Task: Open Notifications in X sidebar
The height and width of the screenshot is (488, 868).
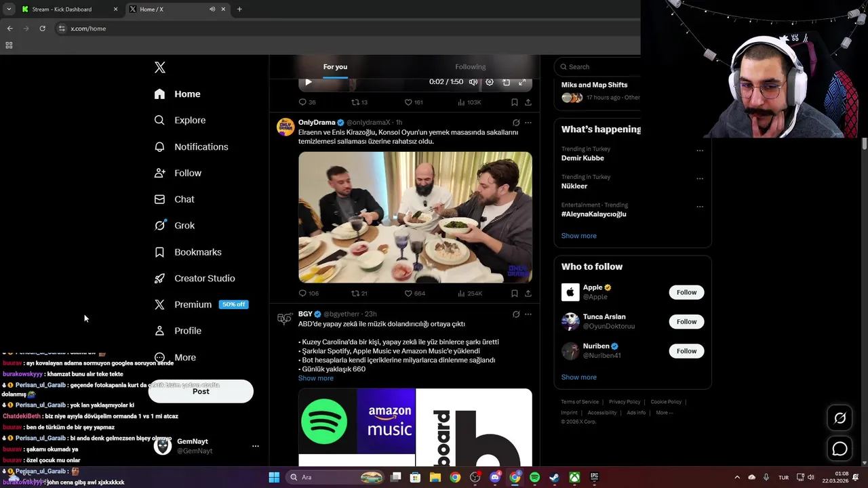Action: [191, 147]
